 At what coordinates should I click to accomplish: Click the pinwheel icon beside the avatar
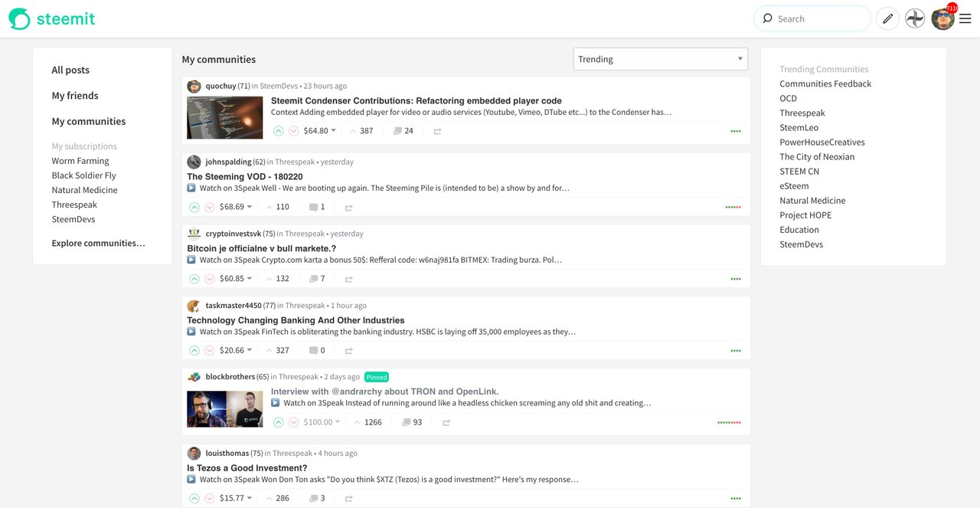[915, 18]
